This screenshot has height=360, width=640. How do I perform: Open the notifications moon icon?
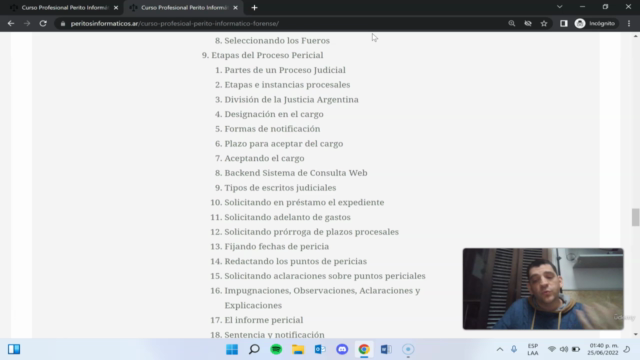pyautogui.click(x=627, y=349)
